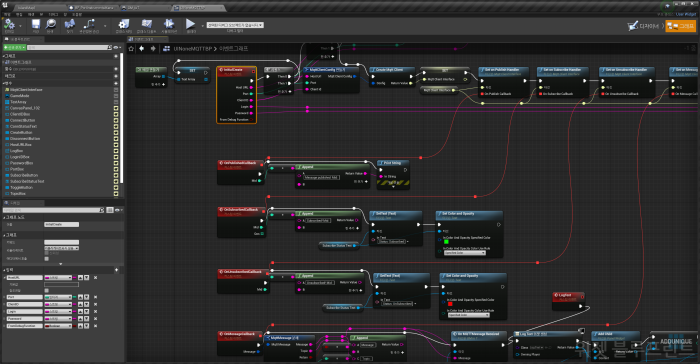Toggle the call in editor checkbox
The height and width of the screenshot is (364, 700).
46,259
